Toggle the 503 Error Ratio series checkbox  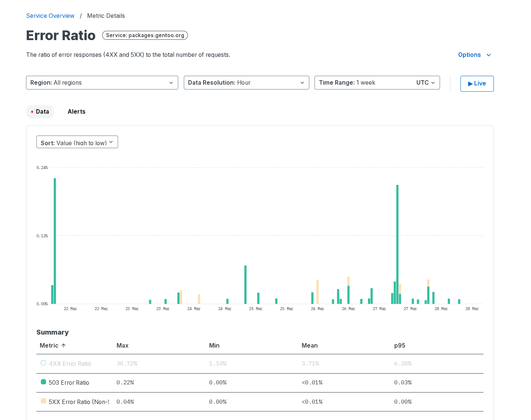pyautogui.click(x=43, y=382)
